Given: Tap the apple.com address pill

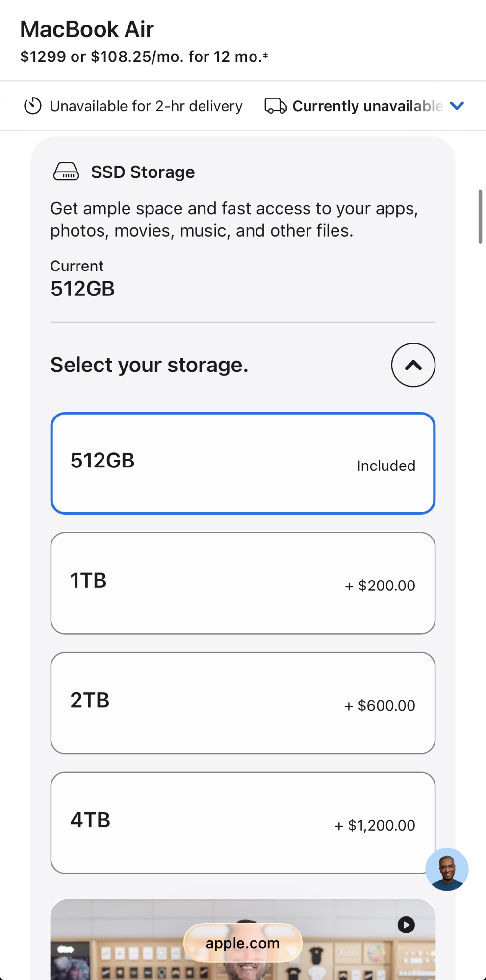Looking at the screenshot, I should (x=243, y=943).
